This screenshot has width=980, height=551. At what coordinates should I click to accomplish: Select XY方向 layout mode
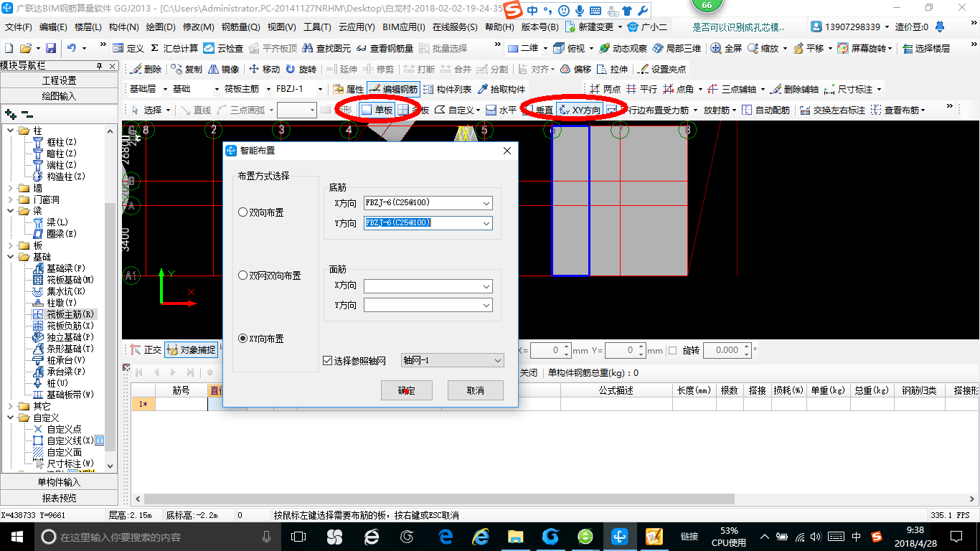(580, 110)
